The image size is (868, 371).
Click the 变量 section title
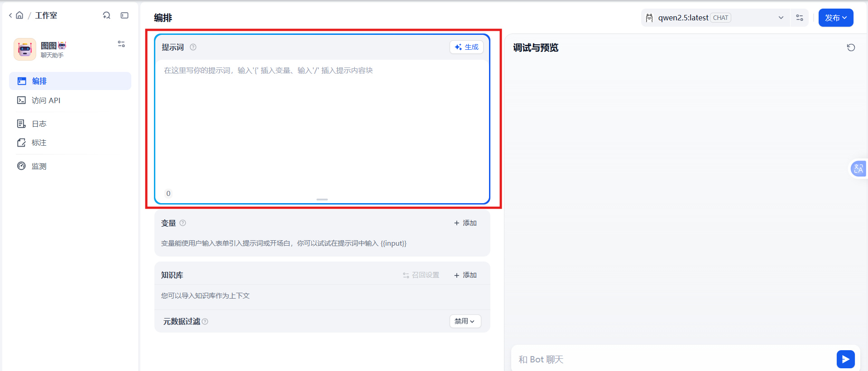(x=168, y=223)
